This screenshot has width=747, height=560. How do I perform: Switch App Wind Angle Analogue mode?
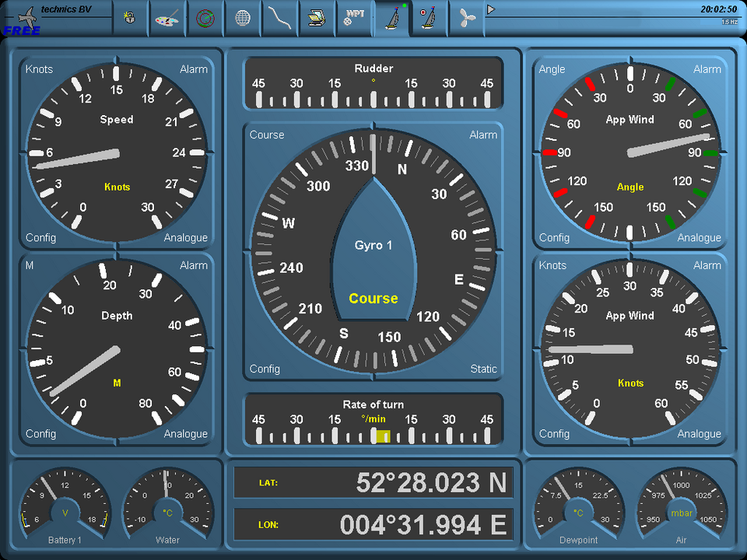coord(700,238)
